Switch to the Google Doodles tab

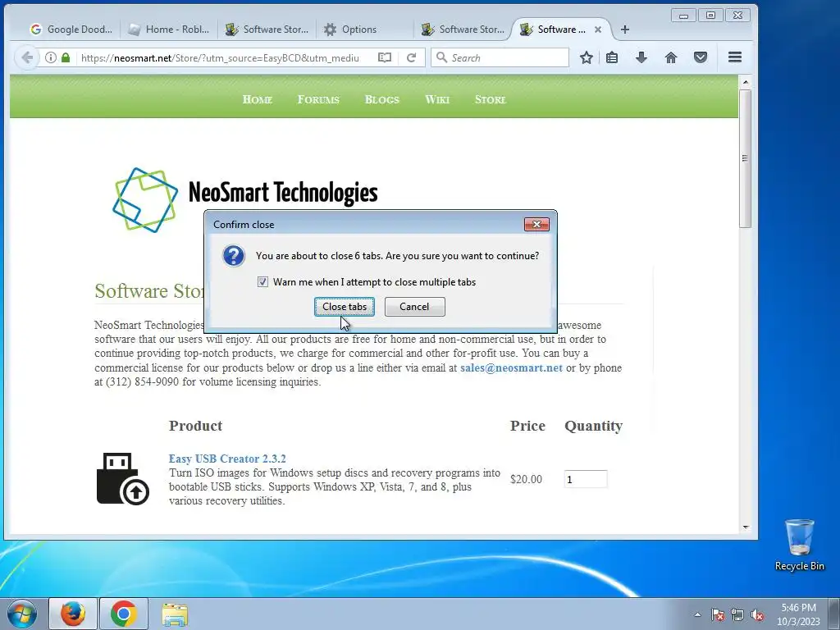coord(71,30)
